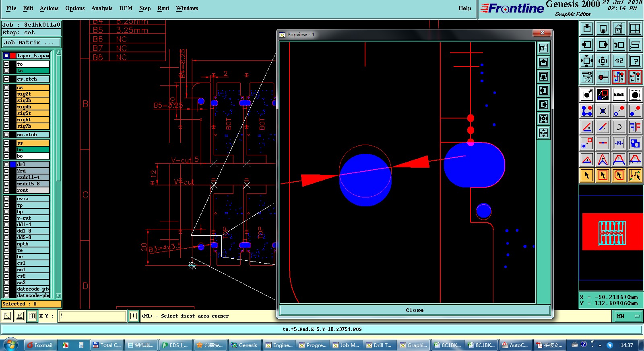Toggle display checkbox for layer ts
The width and height of the screenshot is (644, 351).
pos(6,71)
